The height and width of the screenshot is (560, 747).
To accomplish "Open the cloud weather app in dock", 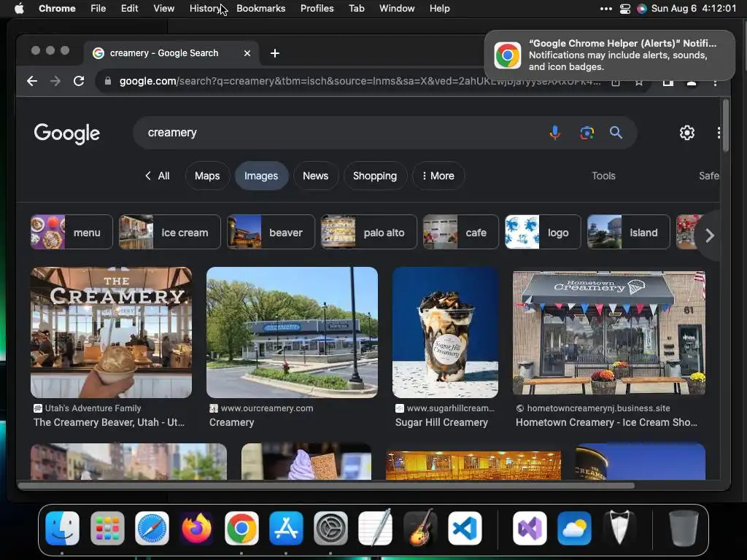I will (x=575, y=528).
